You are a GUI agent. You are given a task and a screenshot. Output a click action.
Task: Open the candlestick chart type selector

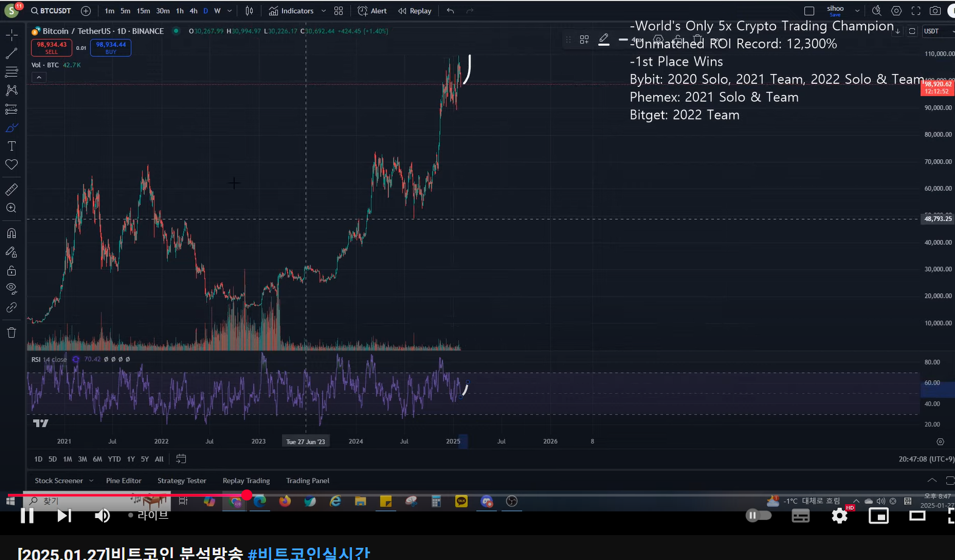tap(249, 11)
